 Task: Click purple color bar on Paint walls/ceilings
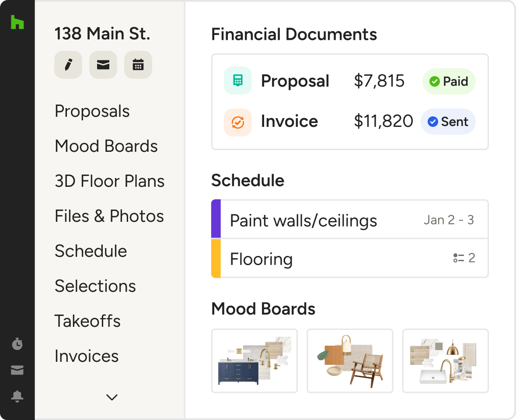[216, 219]
